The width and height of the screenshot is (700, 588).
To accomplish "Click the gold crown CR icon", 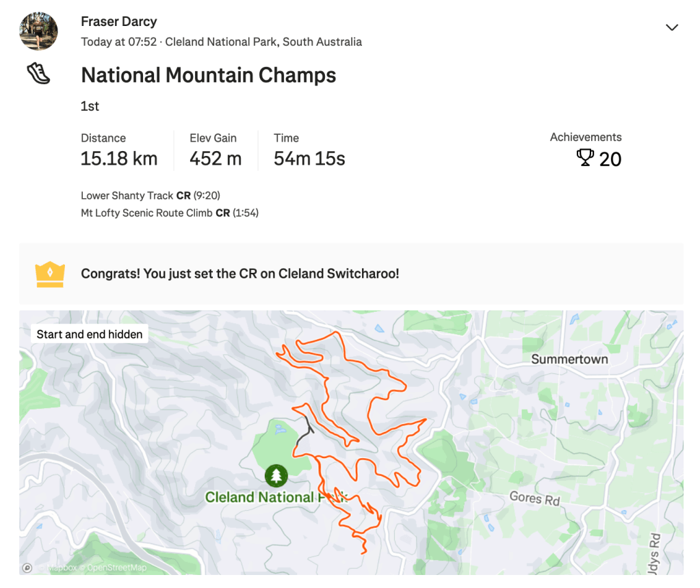I will tap(49, 274).
